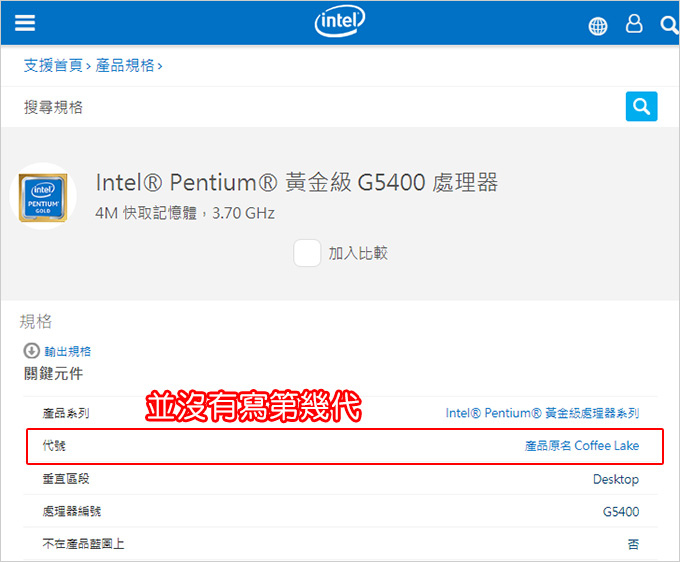680x562 pixels.
Task: Click the 加入比較 label text
Action: tap(358, 253)
